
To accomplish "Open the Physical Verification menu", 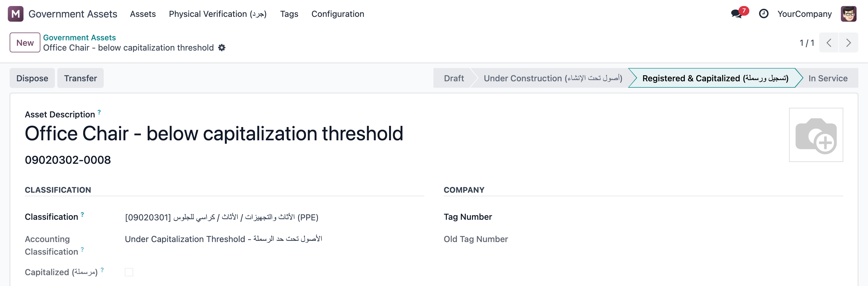I will tap(218, 14).
